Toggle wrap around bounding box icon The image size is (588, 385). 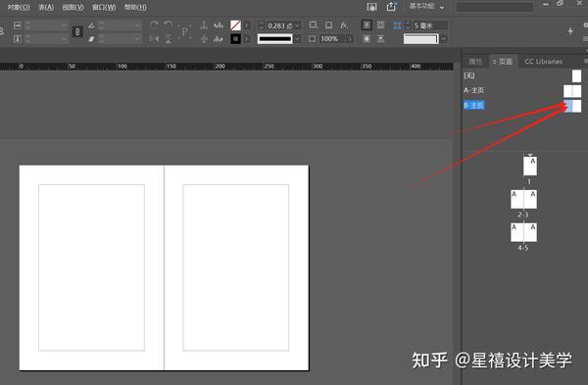(x=380, y=25)
